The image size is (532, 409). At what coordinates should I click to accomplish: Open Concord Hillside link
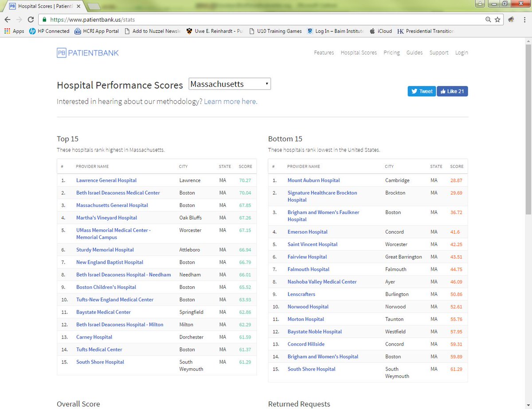point(306,344)
